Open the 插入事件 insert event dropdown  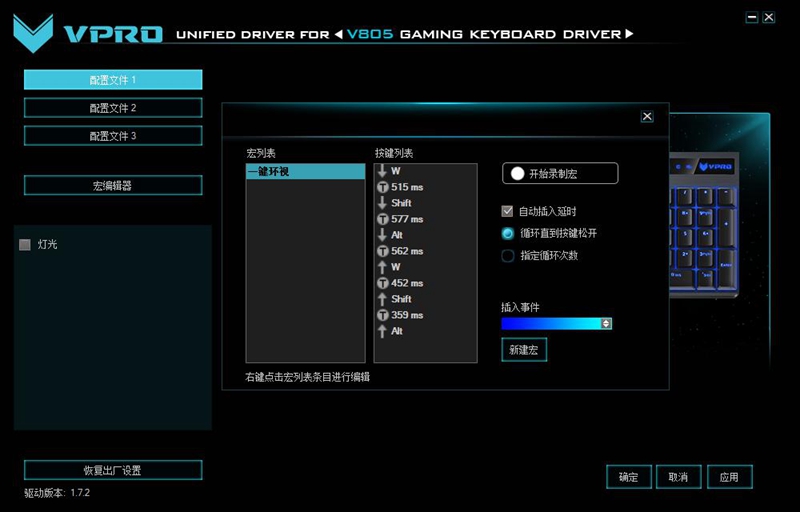coord(556,323)
